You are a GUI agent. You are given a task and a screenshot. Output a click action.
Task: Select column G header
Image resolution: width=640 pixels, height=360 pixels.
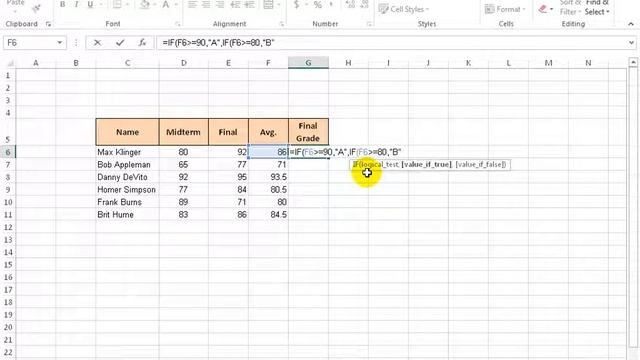point(308,63)
